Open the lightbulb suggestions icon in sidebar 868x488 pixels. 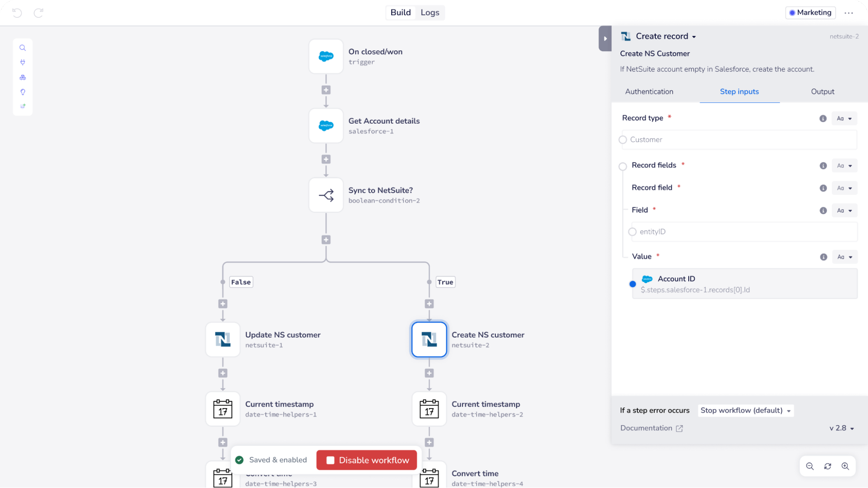[23, 92]
